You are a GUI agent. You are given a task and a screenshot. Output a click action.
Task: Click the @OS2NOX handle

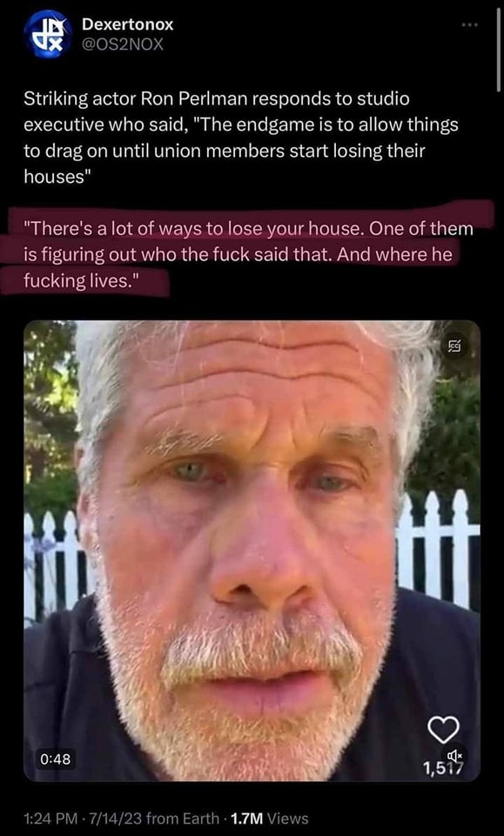click(122, 44)
